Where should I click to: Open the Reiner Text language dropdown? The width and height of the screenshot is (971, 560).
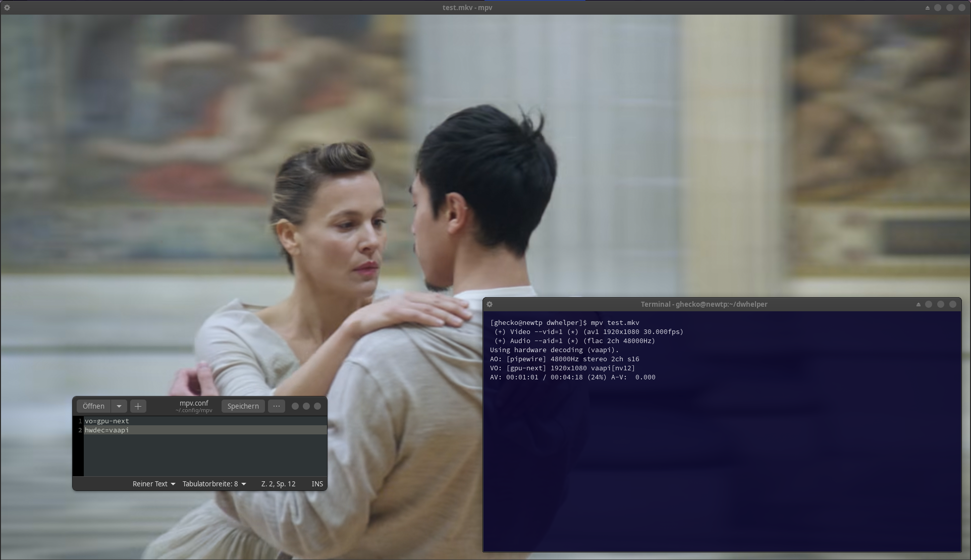(x=154, y=484)
